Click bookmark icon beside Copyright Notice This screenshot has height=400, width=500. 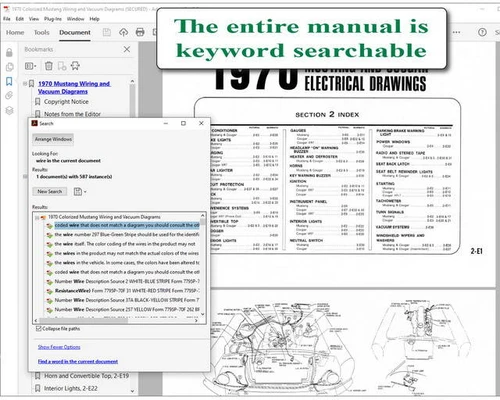point(37,102)
